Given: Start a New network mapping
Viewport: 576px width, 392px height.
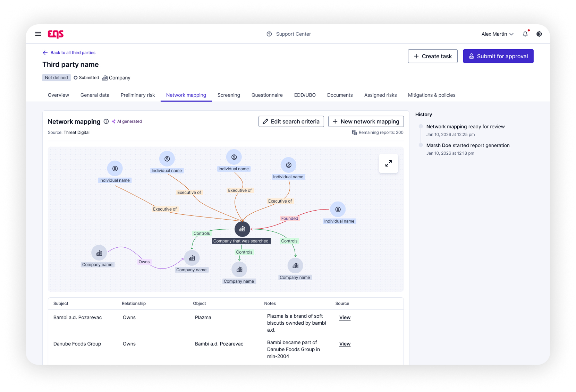Looking at the screenshot, I should click(366, 121).
